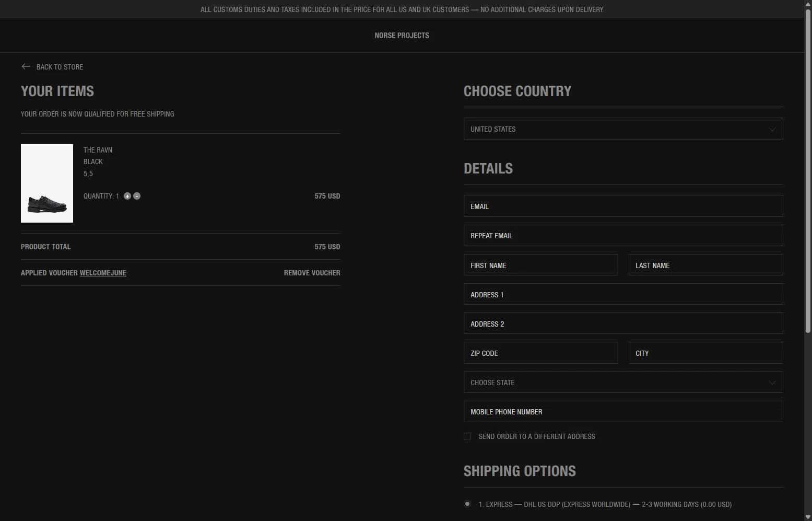Viewport: 812px width, 521px height.
Task: Select the First Name field
Action: pyautogui.click(x=540, y=265)
